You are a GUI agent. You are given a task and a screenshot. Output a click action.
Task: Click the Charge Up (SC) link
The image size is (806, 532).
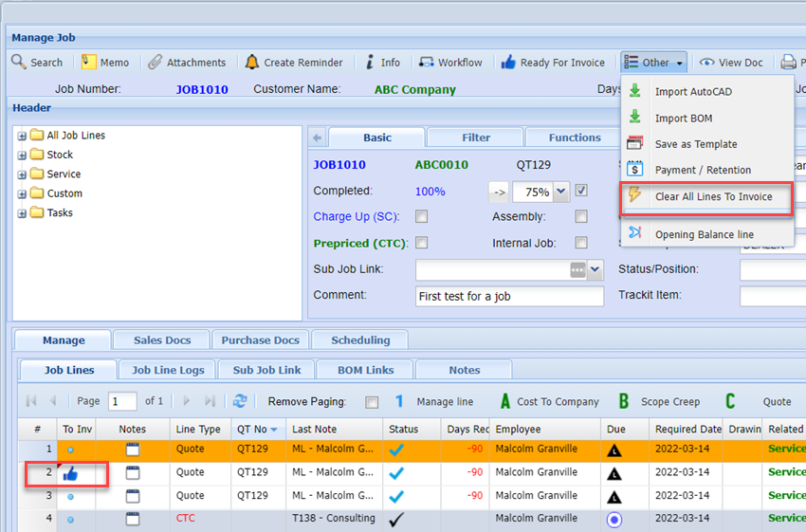[x=357, y=217]
